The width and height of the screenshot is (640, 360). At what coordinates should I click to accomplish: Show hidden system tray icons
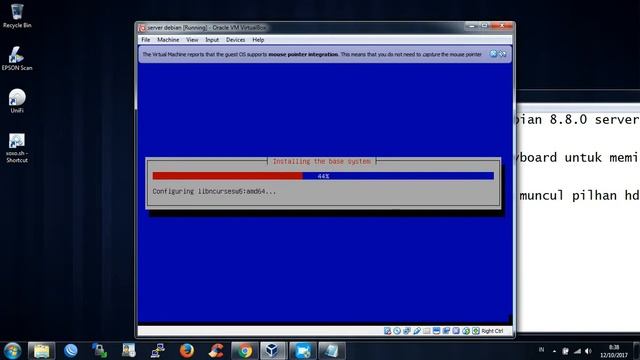click(x=554, y=351)
